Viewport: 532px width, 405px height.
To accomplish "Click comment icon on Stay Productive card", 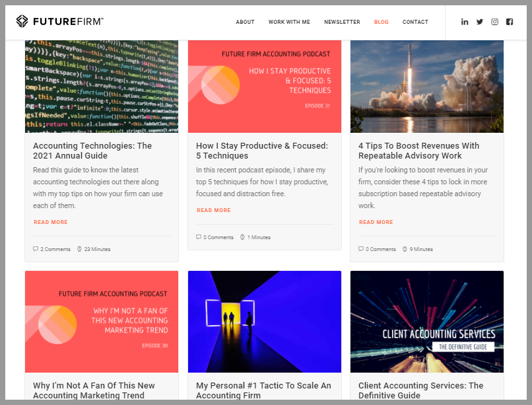I will [199, 237].
